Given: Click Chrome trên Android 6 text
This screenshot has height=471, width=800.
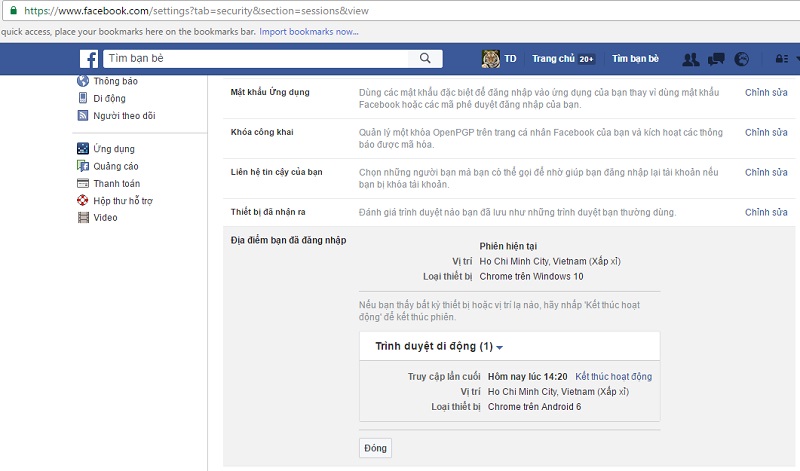Looking at the screenshot, I should pos(534,407).
